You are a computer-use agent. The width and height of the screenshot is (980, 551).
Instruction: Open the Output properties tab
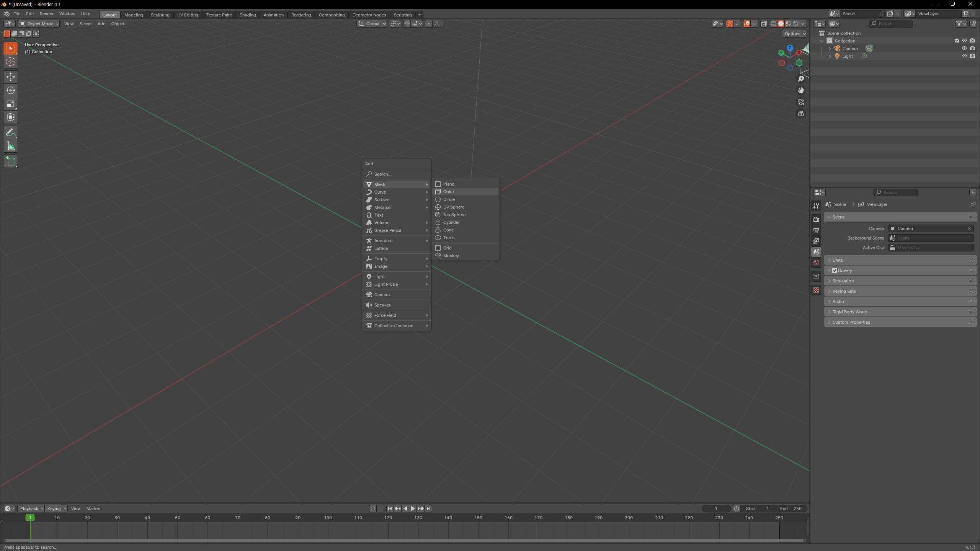(816, 230)
